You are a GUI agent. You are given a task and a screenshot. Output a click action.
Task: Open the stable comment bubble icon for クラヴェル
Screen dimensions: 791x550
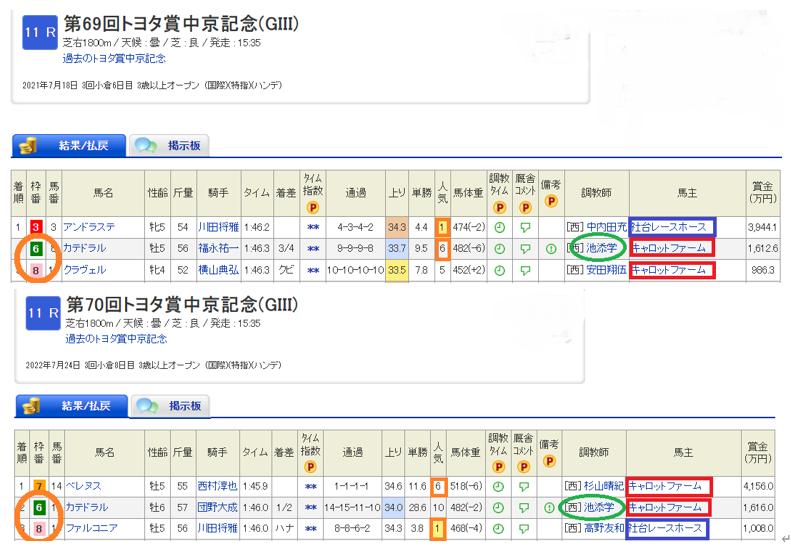pyautogui.click(x=523, y=270)
